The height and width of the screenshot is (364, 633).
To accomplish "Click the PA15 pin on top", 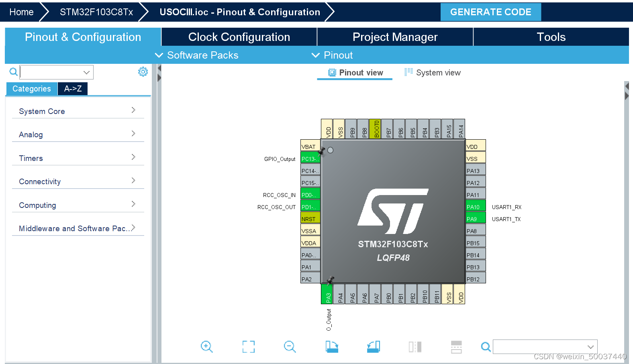I will click(x=447, y=129).
